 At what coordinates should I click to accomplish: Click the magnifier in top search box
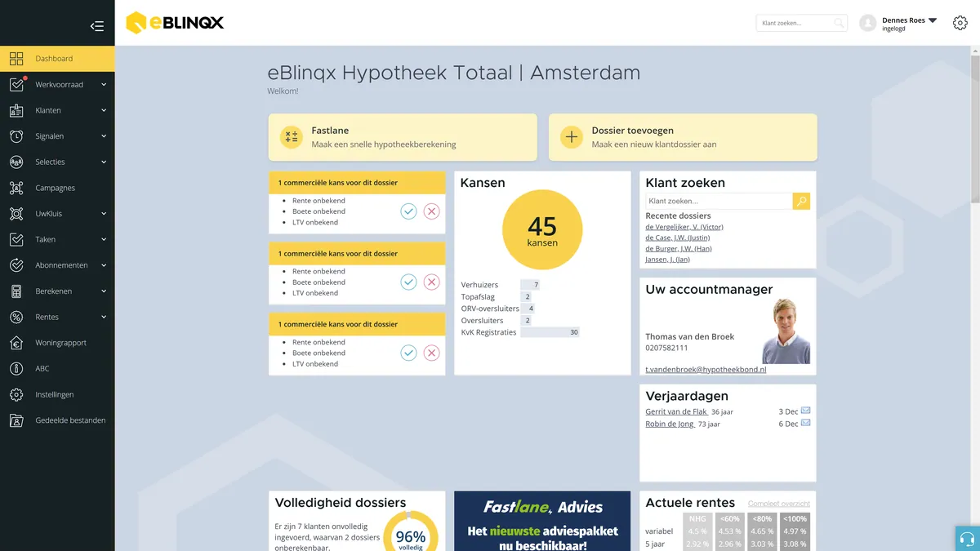[839, 24]
